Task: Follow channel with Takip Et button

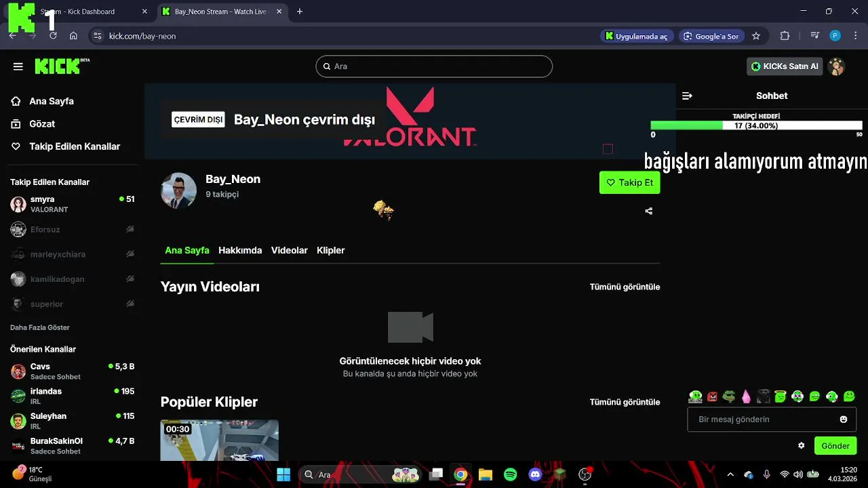Action: tap(629, 182)
